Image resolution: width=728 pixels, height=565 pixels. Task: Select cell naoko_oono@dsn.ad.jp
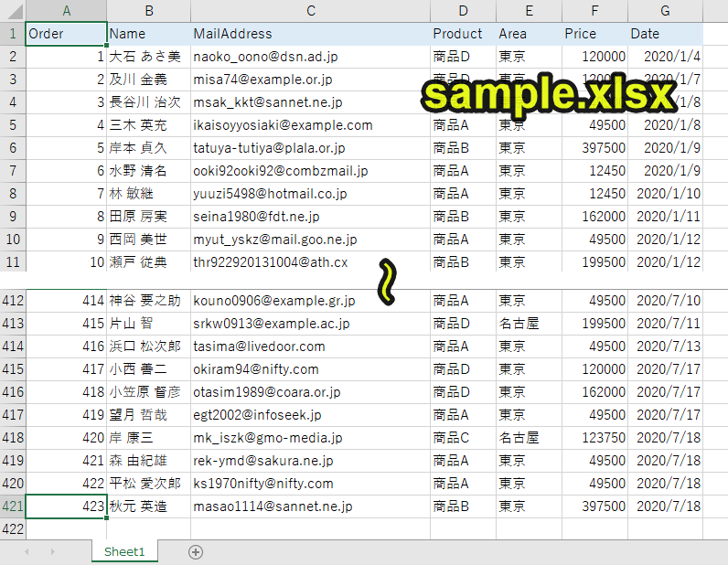point(311,57)
